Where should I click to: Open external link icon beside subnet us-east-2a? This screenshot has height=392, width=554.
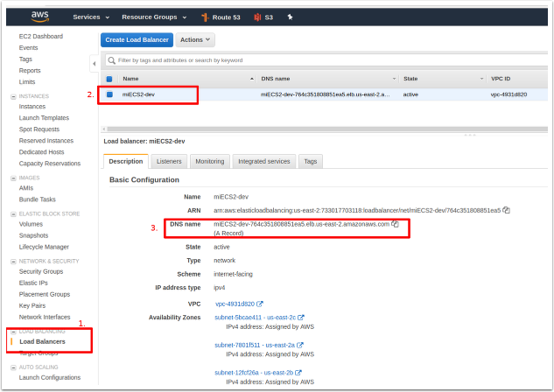300,345
